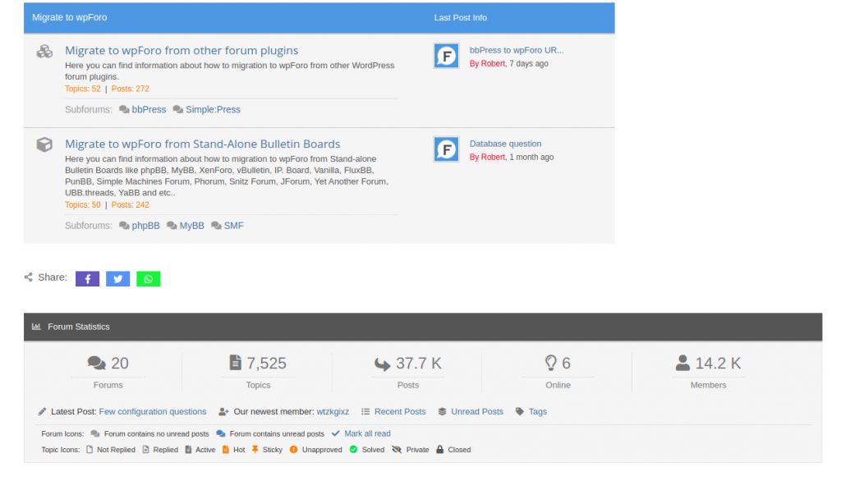
Task: Mark all read
Action: [x=367, y=433]
